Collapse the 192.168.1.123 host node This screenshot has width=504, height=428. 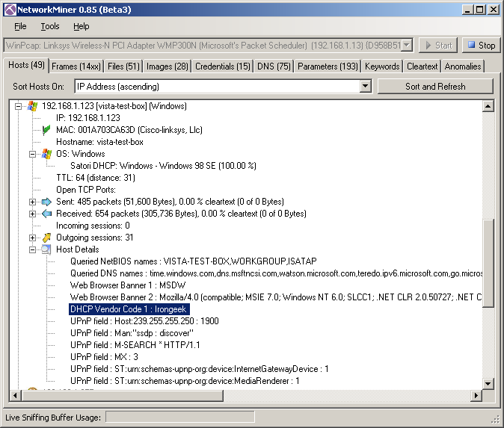tap(19, 106)
